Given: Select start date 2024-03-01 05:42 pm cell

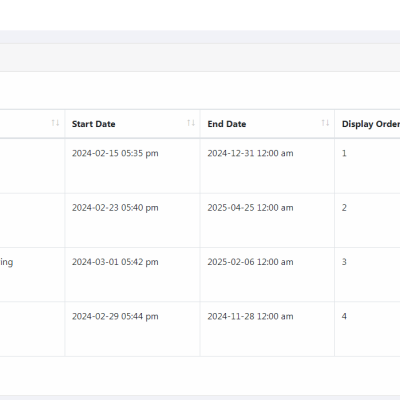Looking at the screenshot, I should point(115,262).
